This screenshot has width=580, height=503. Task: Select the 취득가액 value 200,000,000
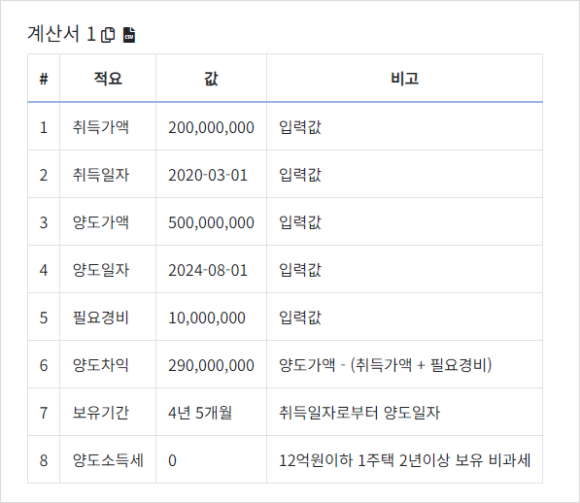click(211, 128)
